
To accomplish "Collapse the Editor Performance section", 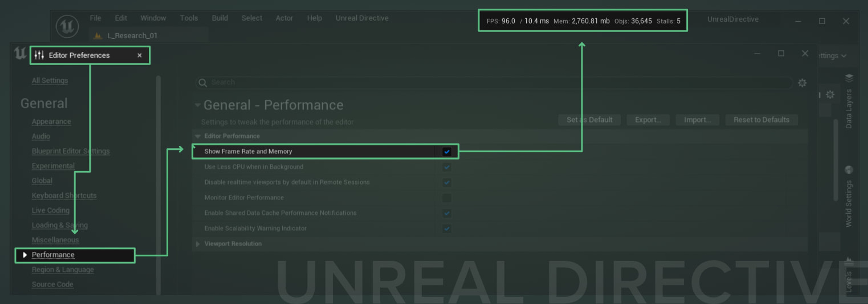I will (x=198, y=136).
